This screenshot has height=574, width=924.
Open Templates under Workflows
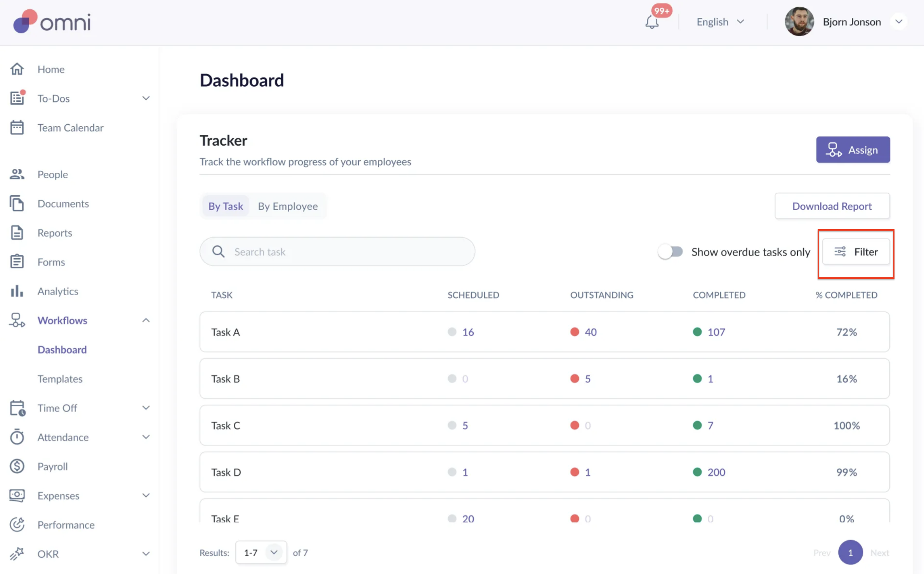(60, 379)
